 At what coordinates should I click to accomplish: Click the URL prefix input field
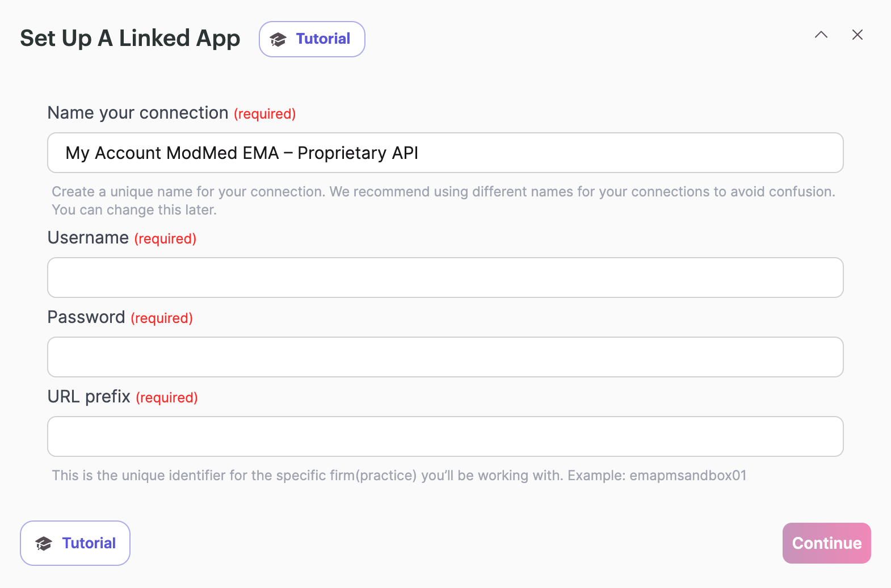pyautogui.click(x=445, y=436)
